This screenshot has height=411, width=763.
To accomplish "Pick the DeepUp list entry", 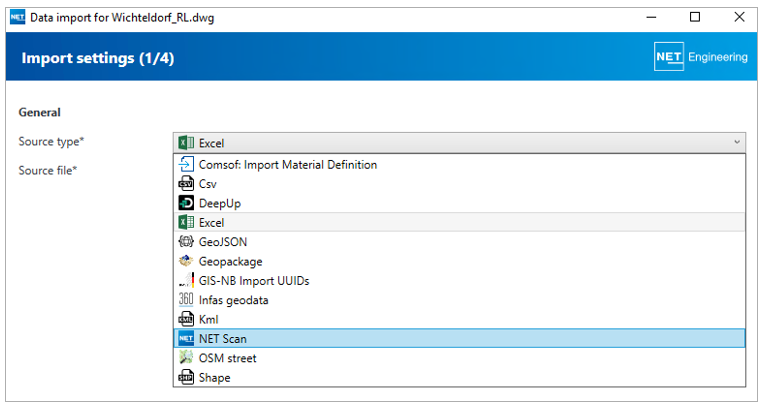I will tap(459, 203).
